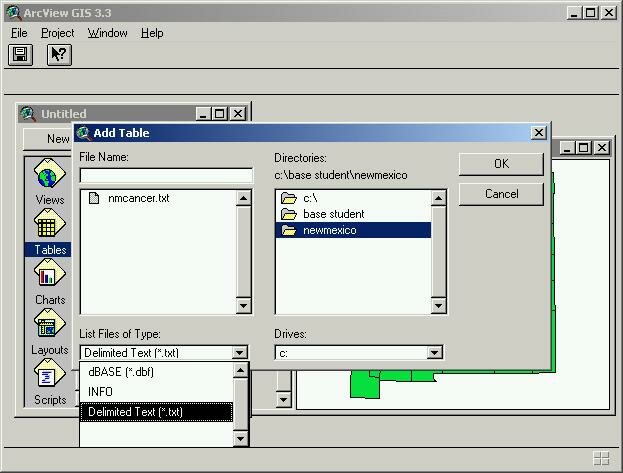Screen dimensions: 623x473
Task: Choose INFO file type option
Action: [x=157, y=392]
